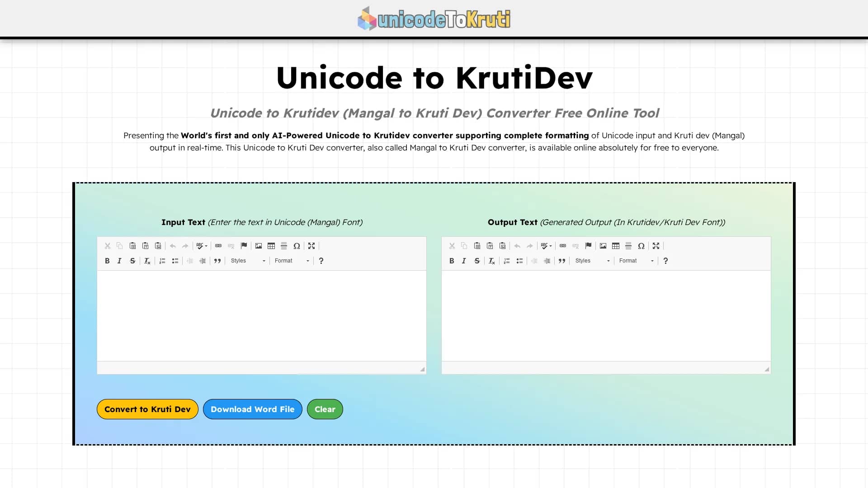Insert a table in the Output editor
The image size is (868, 488).
pyautogui.click(x=616, y=246)
